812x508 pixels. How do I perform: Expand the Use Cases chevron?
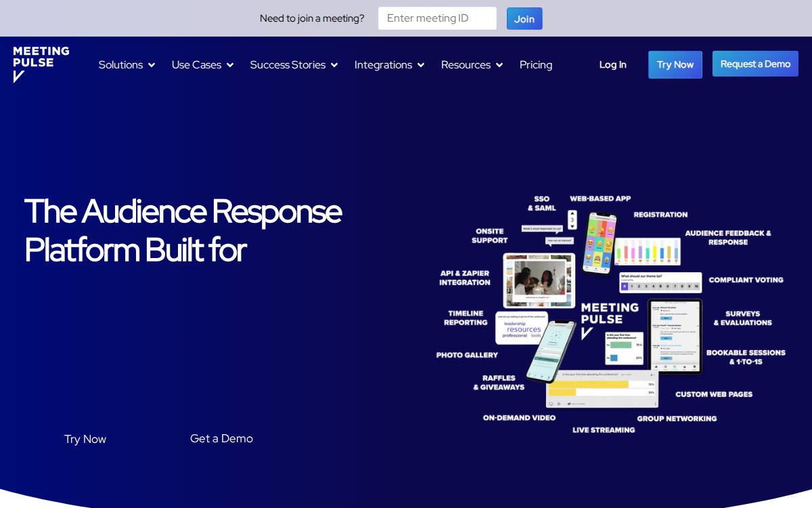[230, 65]
